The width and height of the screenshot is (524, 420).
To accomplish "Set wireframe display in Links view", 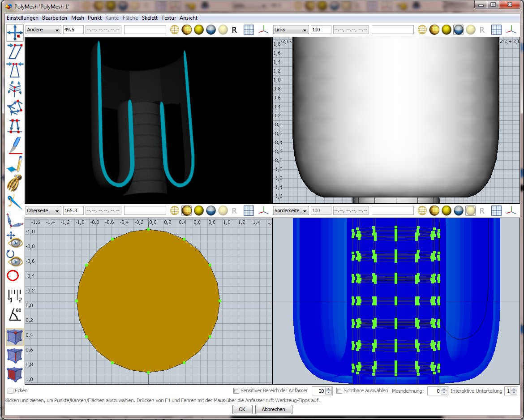I will pyautogui.click(x=422, y=30).
